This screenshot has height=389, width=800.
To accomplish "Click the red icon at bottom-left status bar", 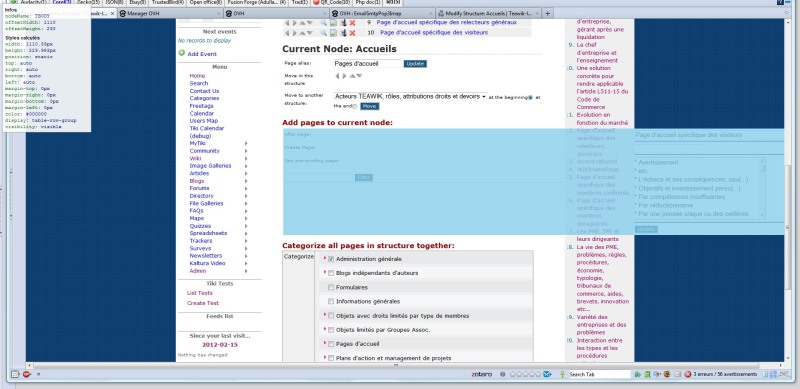I will 26,374.
